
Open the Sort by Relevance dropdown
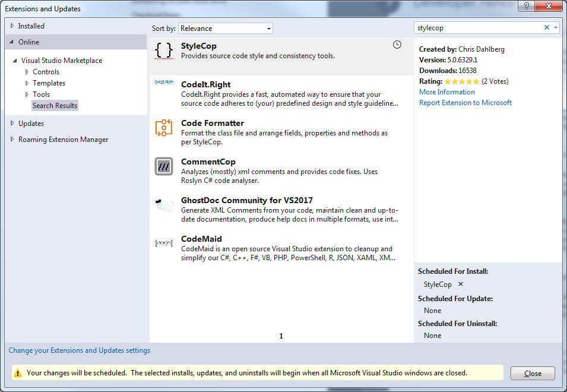[x=225, y=29]
